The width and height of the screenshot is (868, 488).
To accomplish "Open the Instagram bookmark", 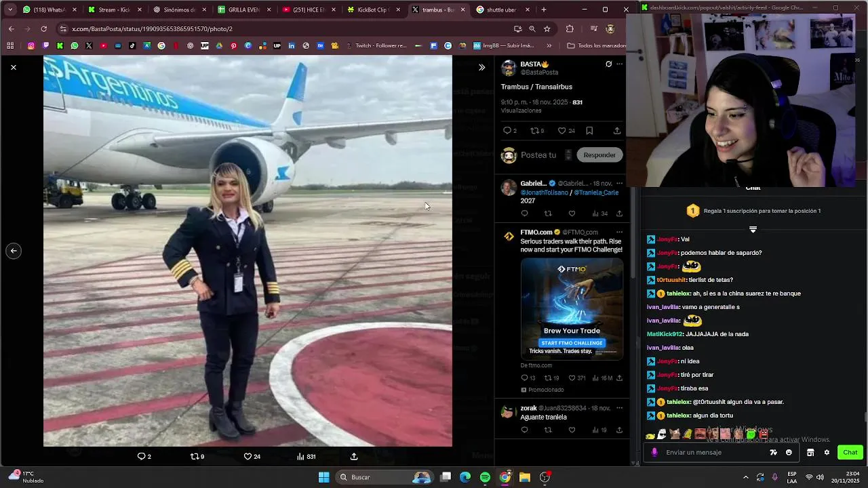I will click(31, 46).
